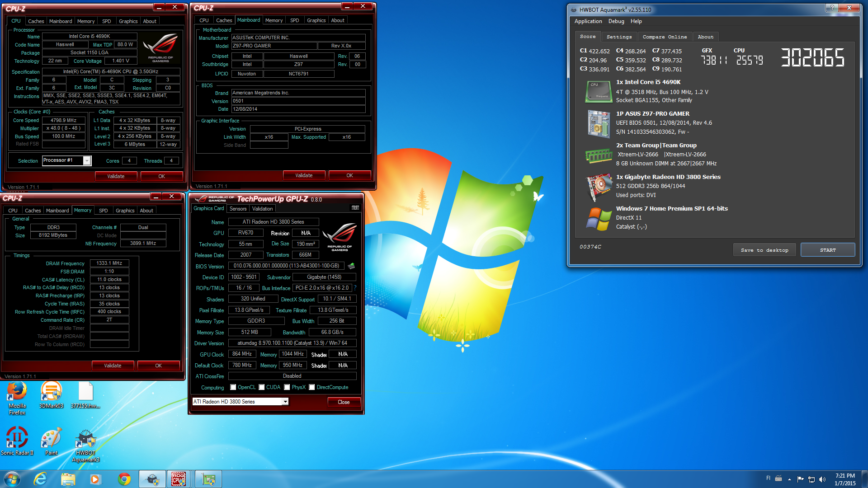Image resolution: width=868 pixels, height=488 pixels.
Task: Open the 3DMark03 desktop shortcut
Action: coord(51,395)
